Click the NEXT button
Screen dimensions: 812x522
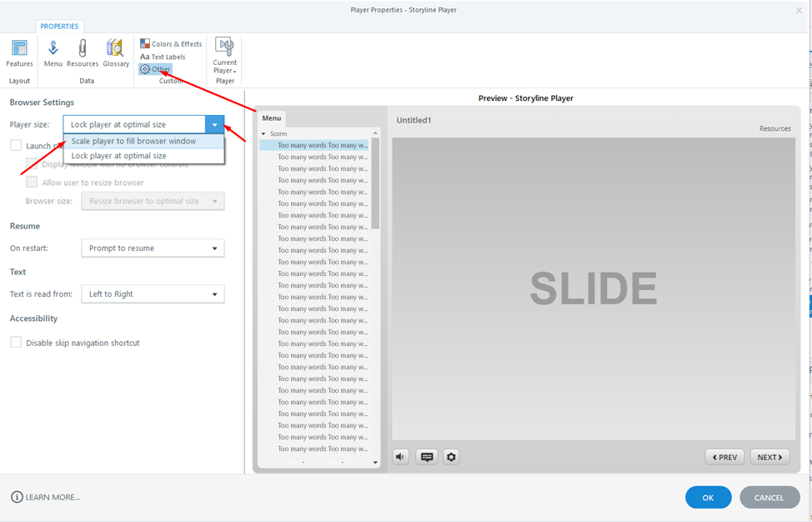[770, 457]
